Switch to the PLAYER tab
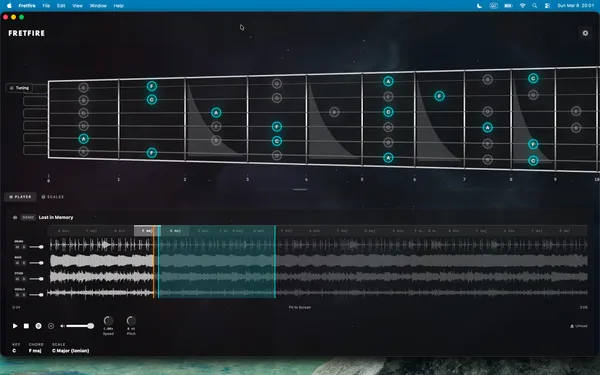The width and height of the screenshot is (600, 375). point(20,197)
